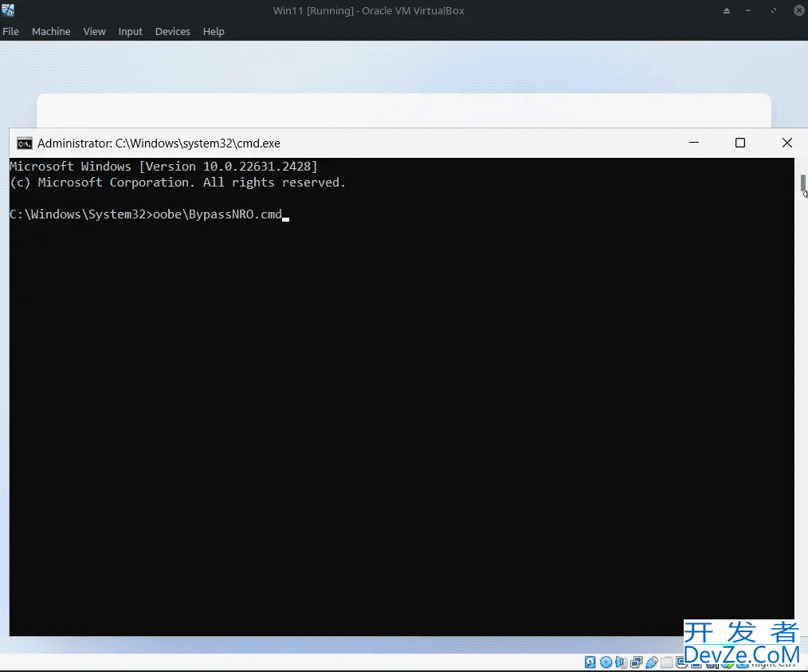Open the Input menu
This screenshot has height=672, width=808.
[x=131, y=31]
